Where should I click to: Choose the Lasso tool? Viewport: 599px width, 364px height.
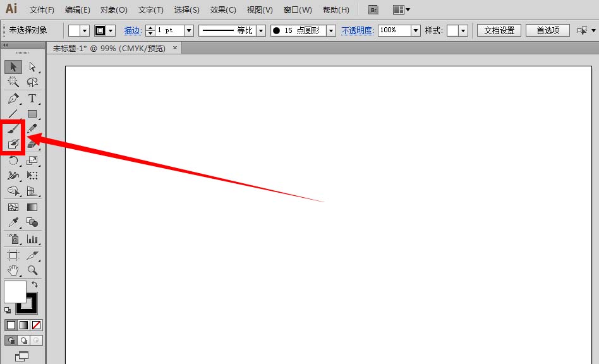click(32, 82)
